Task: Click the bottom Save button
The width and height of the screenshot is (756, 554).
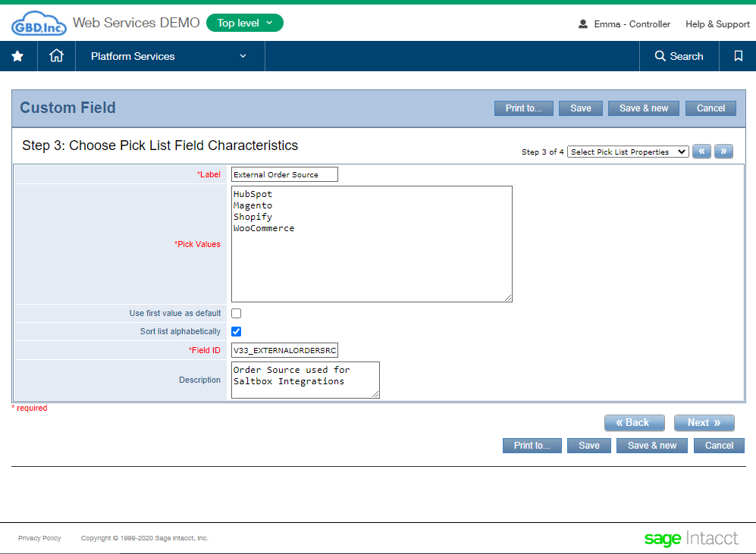Action: 589,446
